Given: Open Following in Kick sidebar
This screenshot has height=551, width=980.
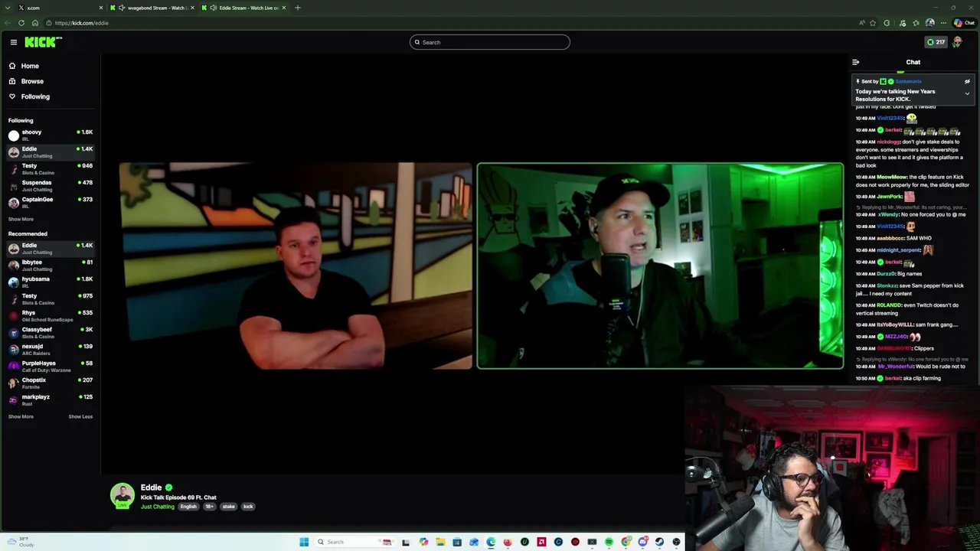Looking at the screenshot, I should point(35,96).
